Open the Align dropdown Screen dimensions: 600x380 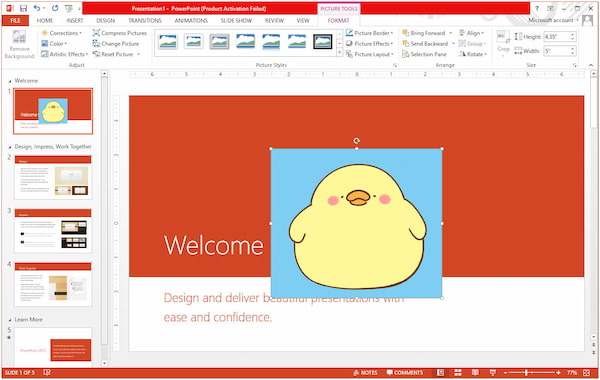point(471,33)
